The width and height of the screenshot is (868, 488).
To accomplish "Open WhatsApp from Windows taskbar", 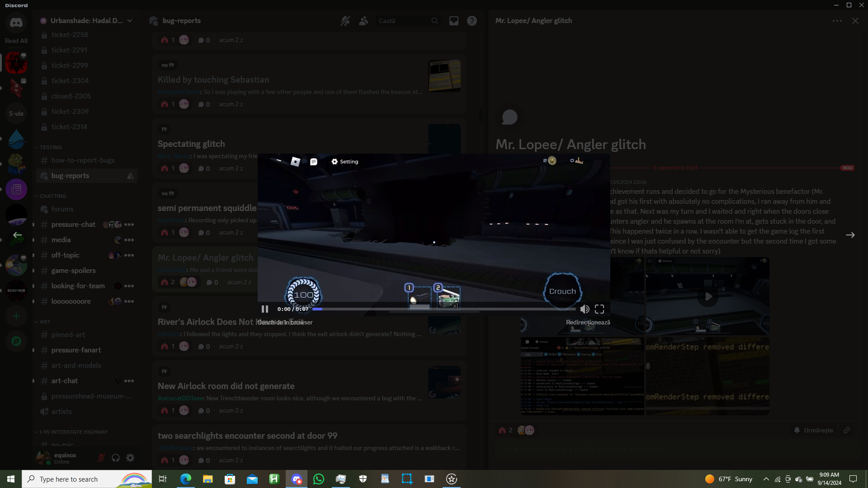I will [319, 479].
